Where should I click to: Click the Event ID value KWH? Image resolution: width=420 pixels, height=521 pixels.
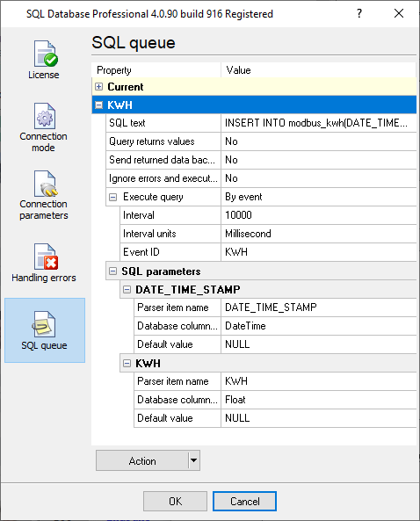[318, 252]
